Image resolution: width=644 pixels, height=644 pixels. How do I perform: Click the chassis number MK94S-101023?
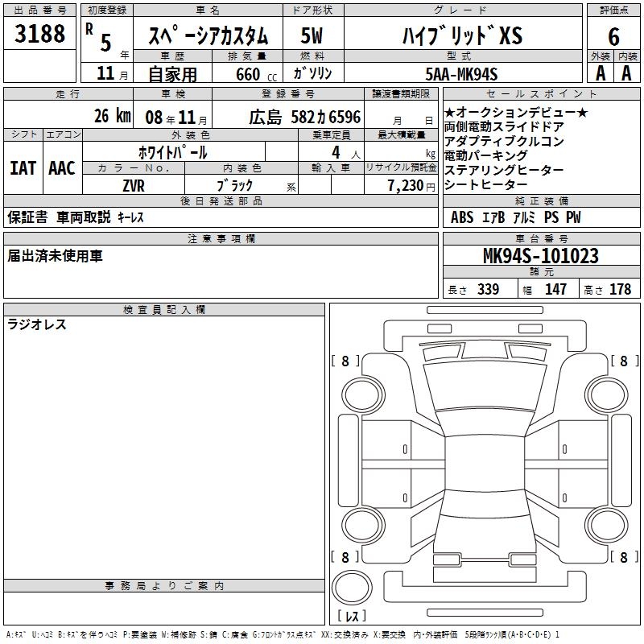click(541, 256)
